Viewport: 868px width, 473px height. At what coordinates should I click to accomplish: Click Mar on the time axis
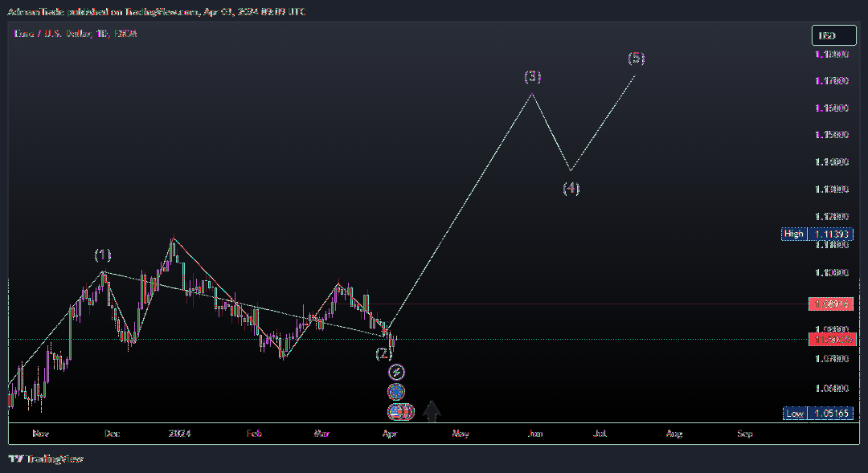click(x=321, y=434)
